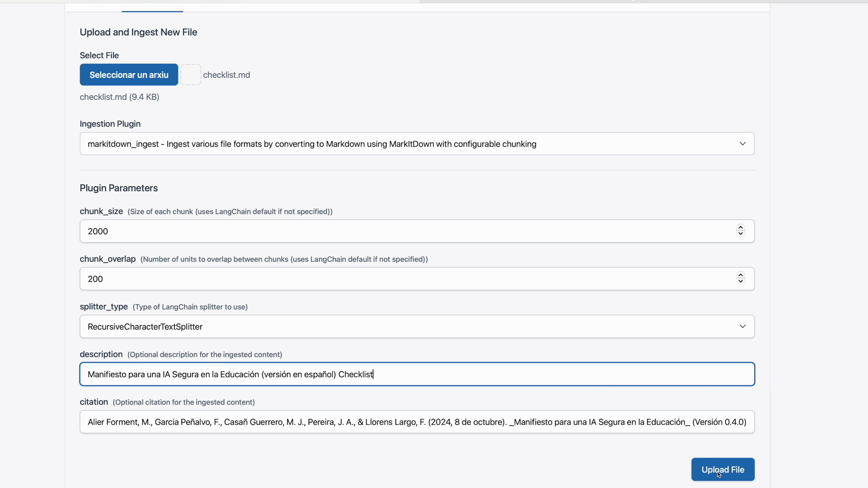
Task: Click the chunk_size 2000 number field
Action: tap(404, 231)
